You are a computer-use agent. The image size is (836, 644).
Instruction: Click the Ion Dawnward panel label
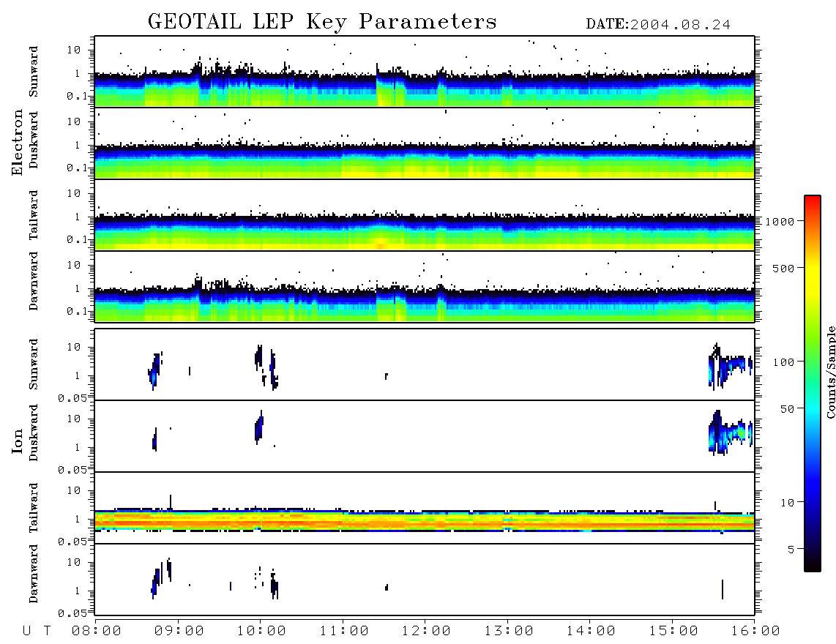[x=34, y=574]
